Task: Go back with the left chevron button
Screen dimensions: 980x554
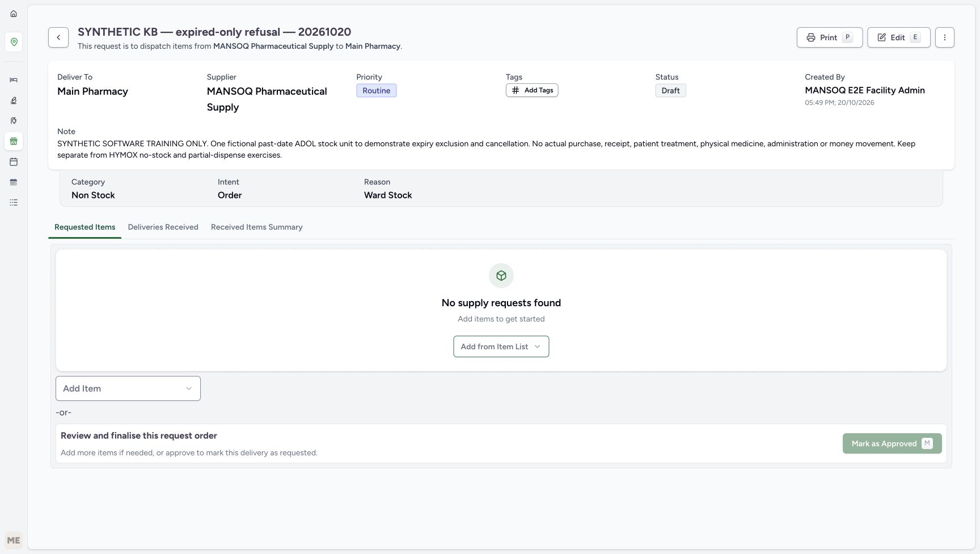Action: 58,37
